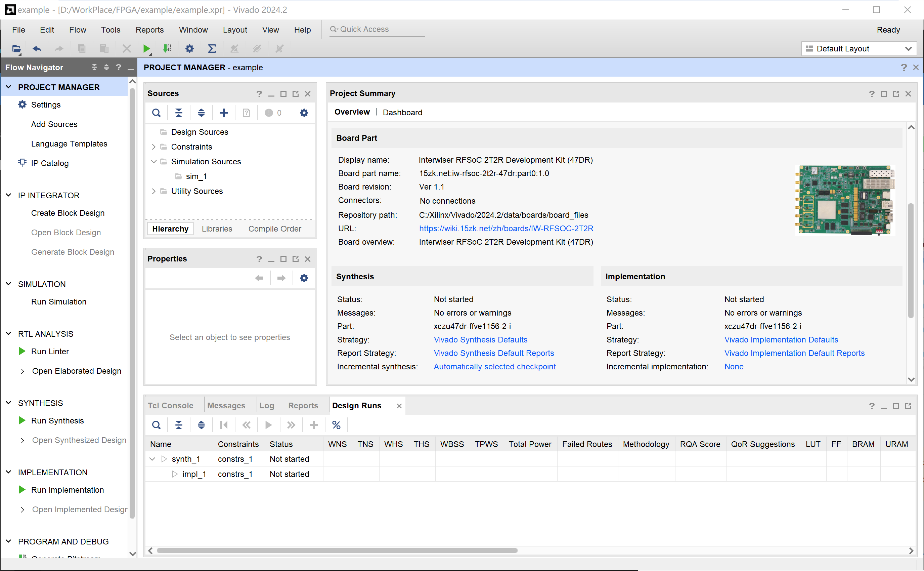The height and width of the screenshot is (571, 924).
Task: Collapse all rows in Design Runs
Action: point(179,425)
